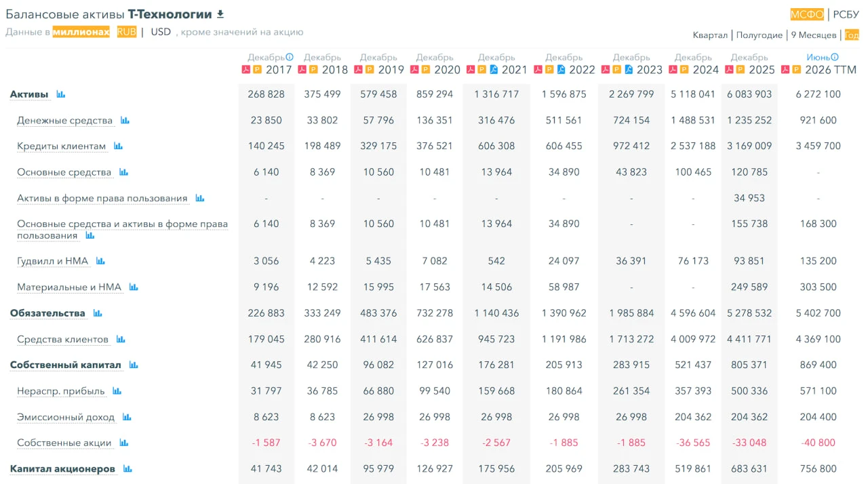Open the chart icon for Кредиты клиентам
This screenshot has height=484, width=868.
click(118, 146)
